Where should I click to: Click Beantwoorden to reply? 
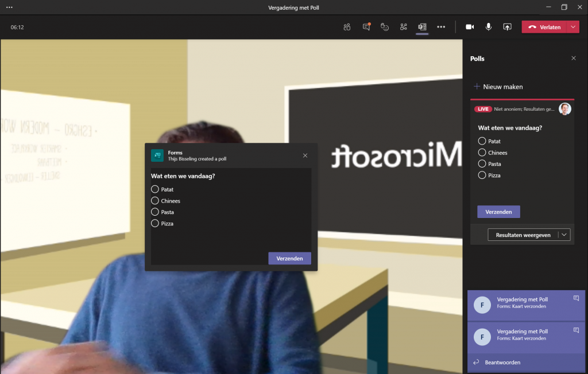coord(526,363)
